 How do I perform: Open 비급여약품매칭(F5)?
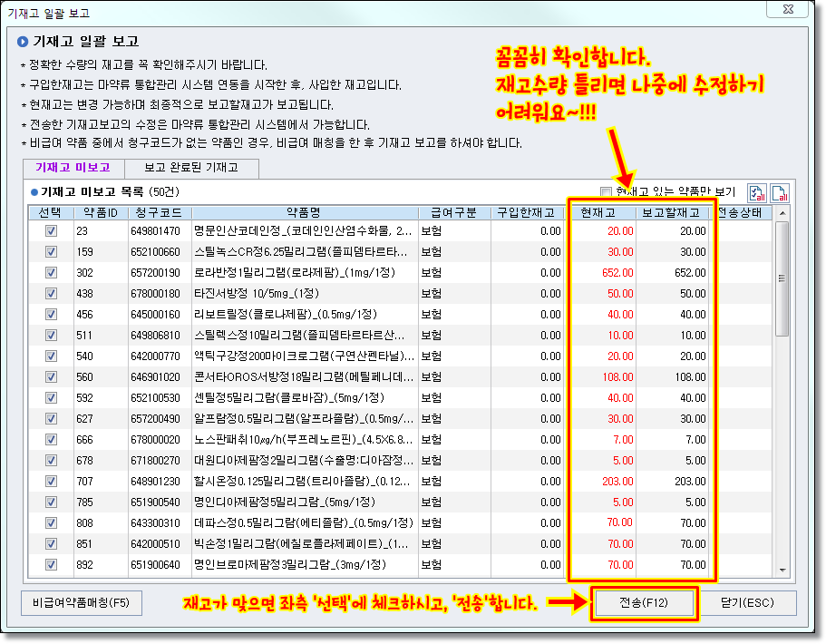[81, 603]
